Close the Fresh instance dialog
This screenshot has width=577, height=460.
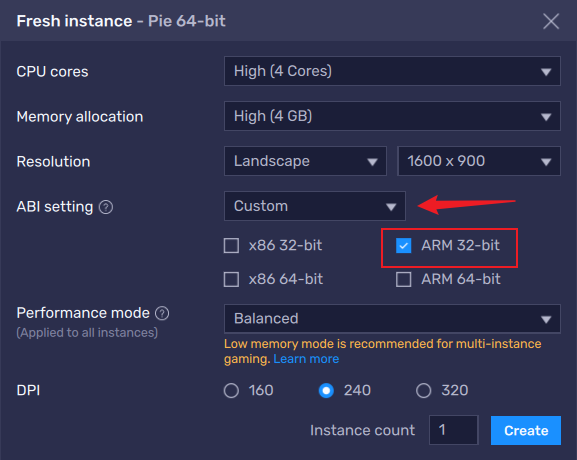pyautogui.click(x=551, y=21)
